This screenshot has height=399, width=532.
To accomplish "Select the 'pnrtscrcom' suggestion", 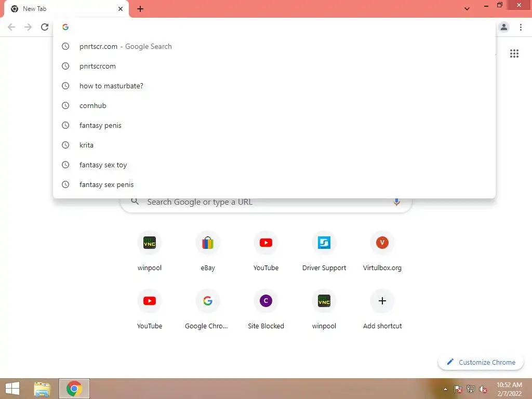I will coord(274,66).
